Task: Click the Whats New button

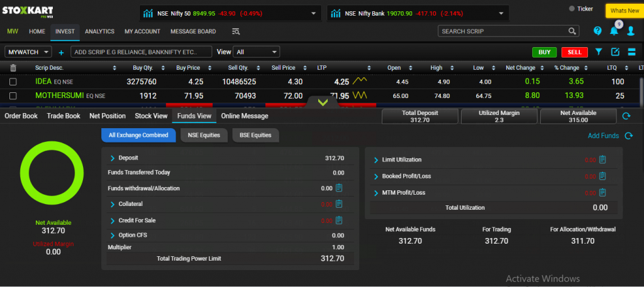Action: (x=625, y=11)
